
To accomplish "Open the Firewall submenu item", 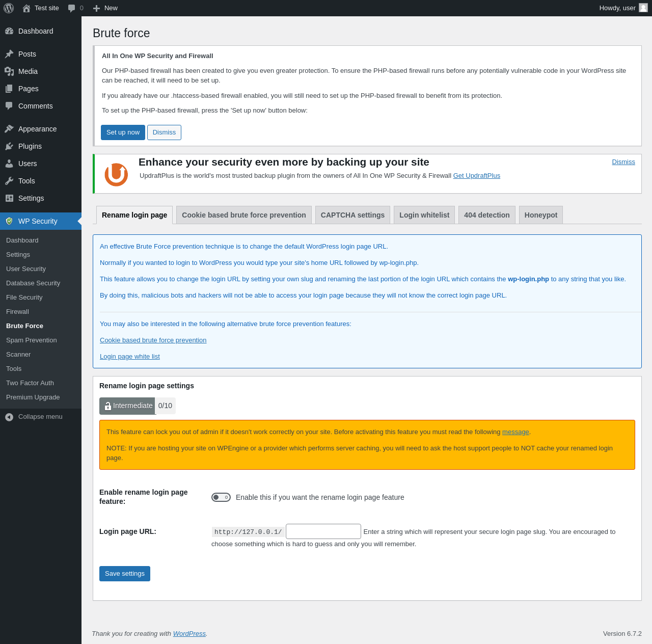I will [18, 312].
